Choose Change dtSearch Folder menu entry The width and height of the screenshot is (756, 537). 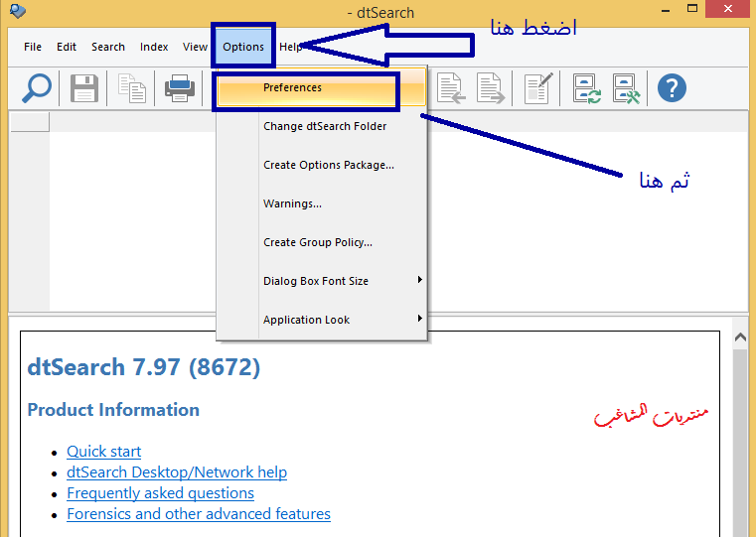tap(324, 126)
